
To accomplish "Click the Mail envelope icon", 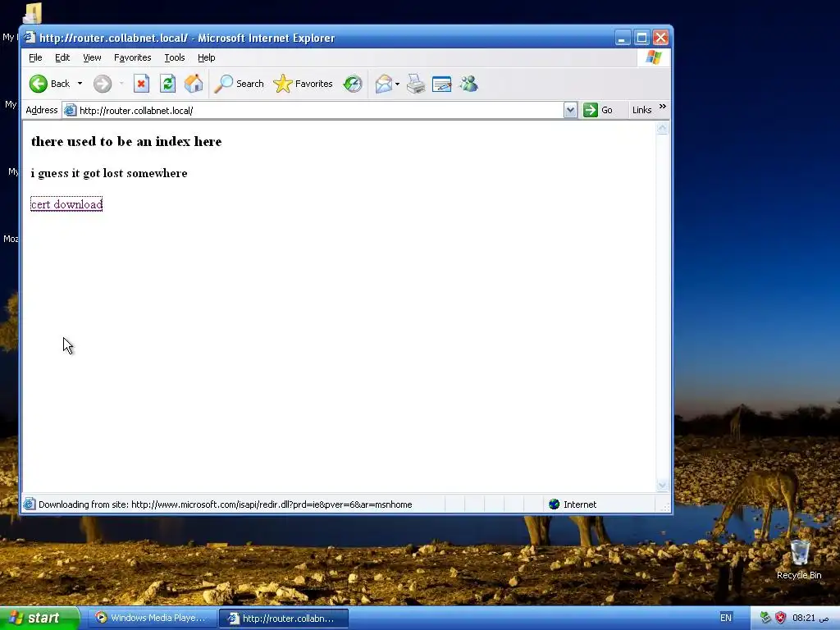I will (x=384, y=84).
